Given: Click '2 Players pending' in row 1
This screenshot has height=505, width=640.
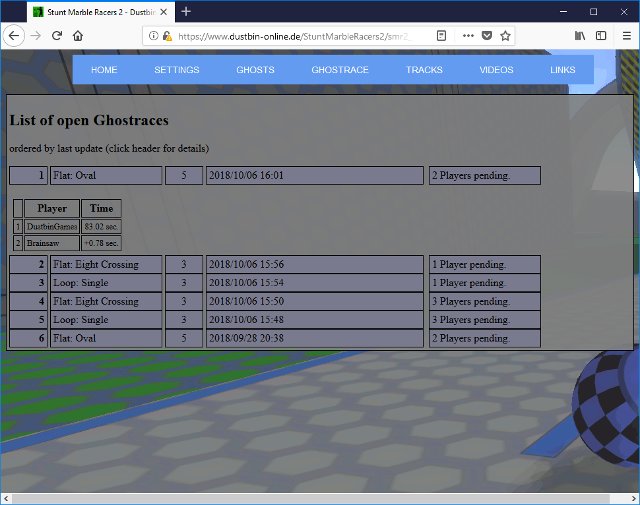Looking at the screenshot, I should click(485, 176).
